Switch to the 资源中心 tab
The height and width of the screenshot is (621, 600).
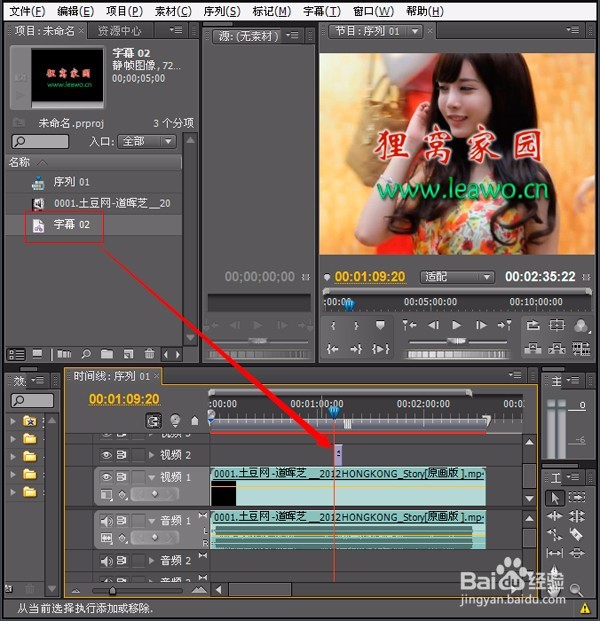(119, 31)
